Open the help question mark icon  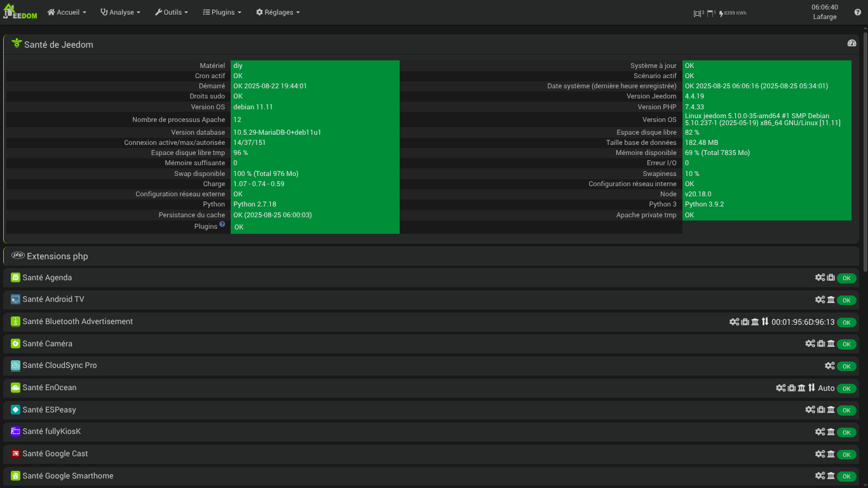(857, 12)
